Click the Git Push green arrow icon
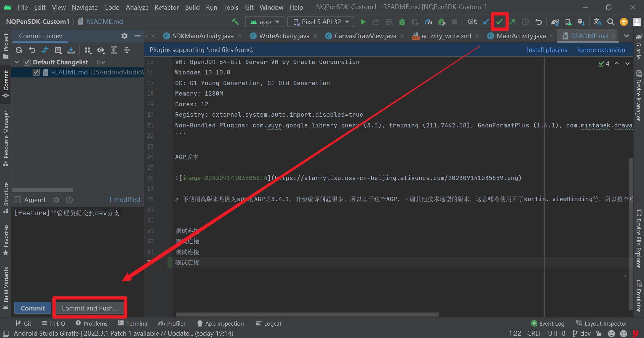644x338 pixels. tap(512, 22)
